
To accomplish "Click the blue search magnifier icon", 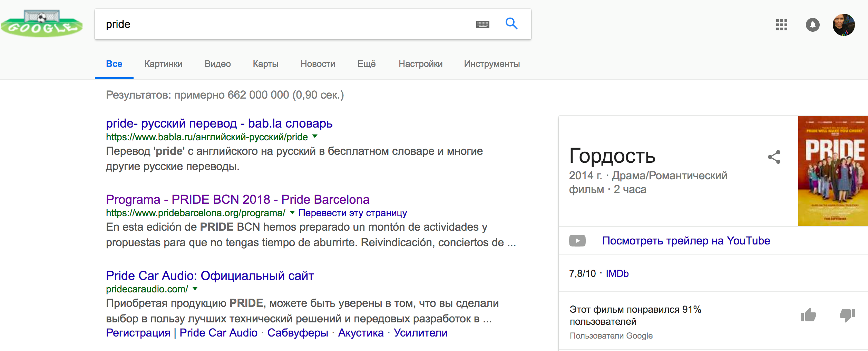I will (x=511, y=24).
